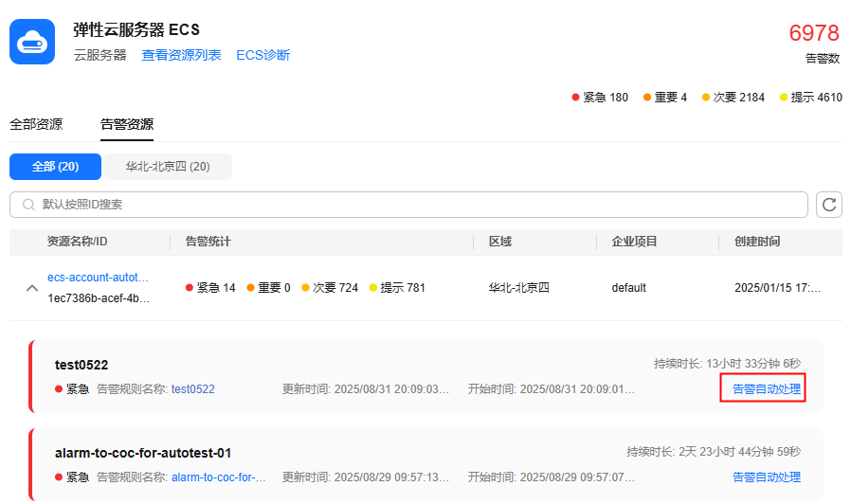Viewport: 851px width, 504px height.
Task: Collapse the ecs-account-autot row chevron
Action: (x=32, y=288)
